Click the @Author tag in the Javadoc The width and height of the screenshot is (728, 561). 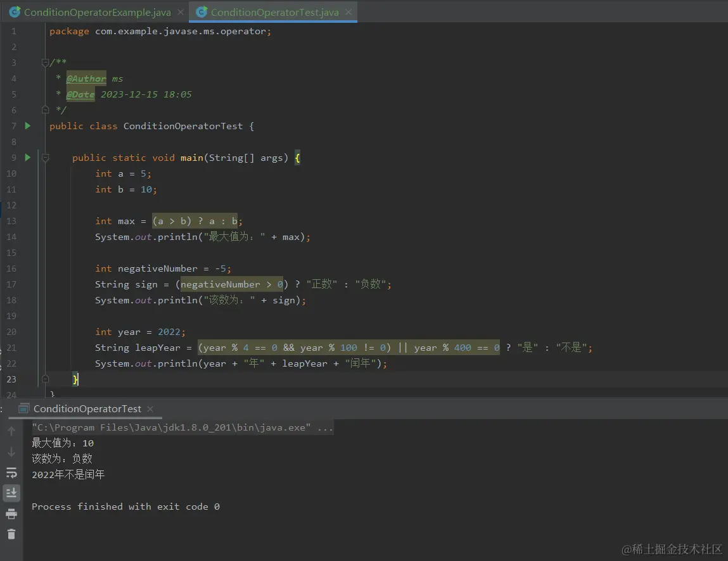coord(86,79)
